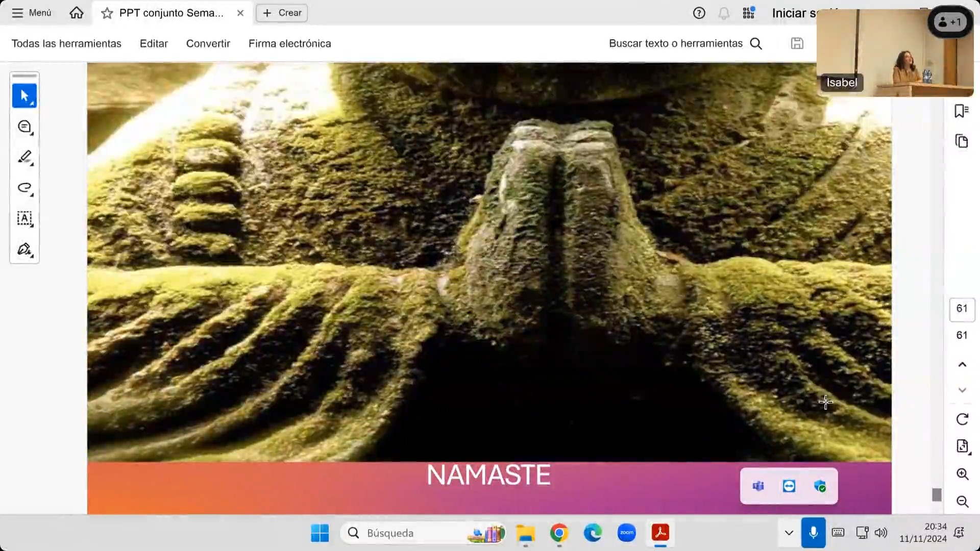Select the signature pen tool
This screenshot has height=551, width=980.
(24, 249)
